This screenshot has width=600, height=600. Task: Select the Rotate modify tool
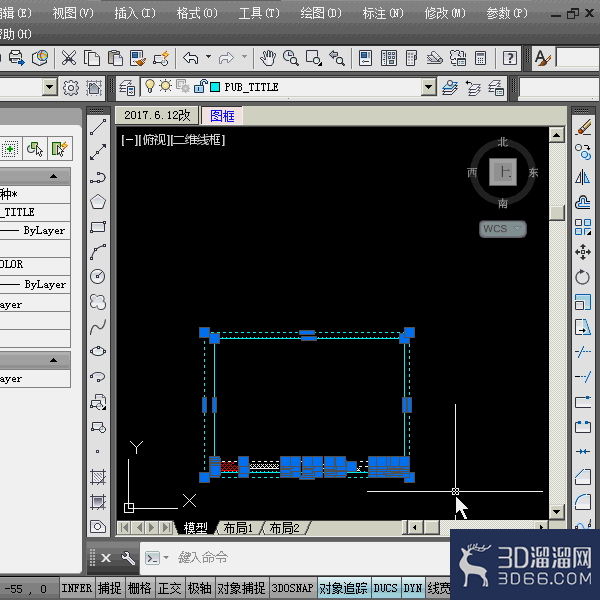tap(582, 277)
